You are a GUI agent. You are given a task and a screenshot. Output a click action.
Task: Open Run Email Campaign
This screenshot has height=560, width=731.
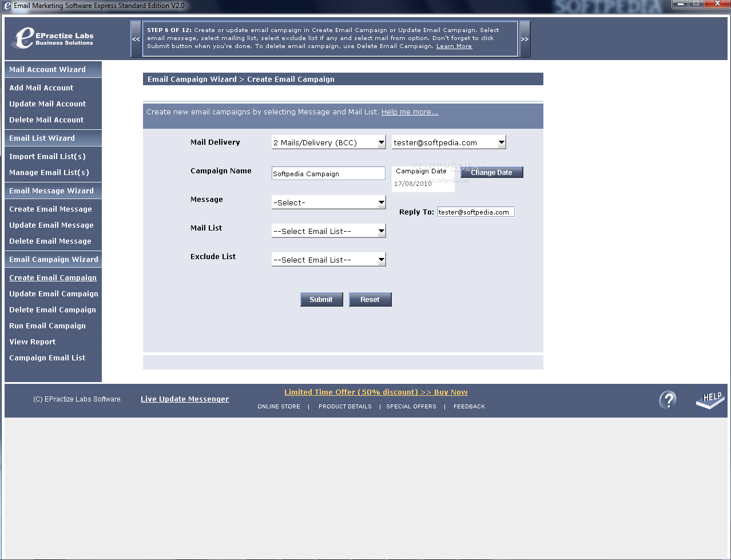tap(47, 325)
